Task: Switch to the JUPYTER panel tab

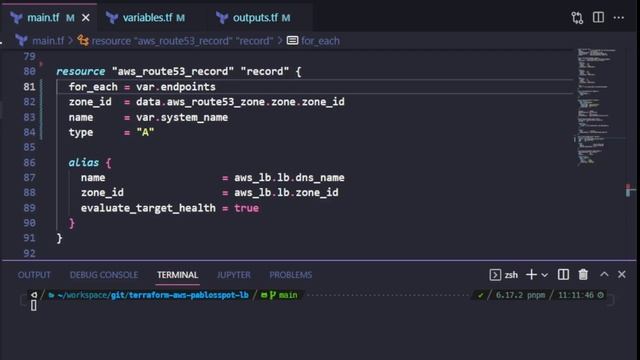Action: (233, 275)
